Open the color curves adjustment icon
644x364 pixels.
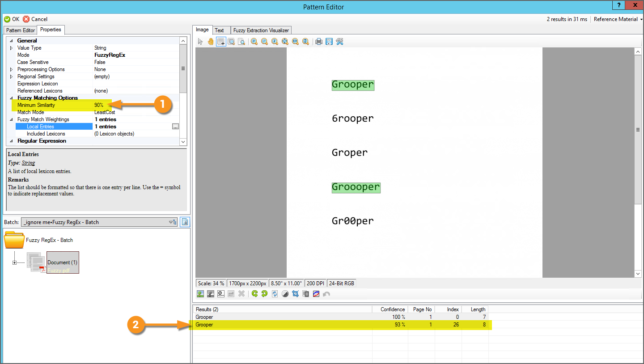[316, 294]
